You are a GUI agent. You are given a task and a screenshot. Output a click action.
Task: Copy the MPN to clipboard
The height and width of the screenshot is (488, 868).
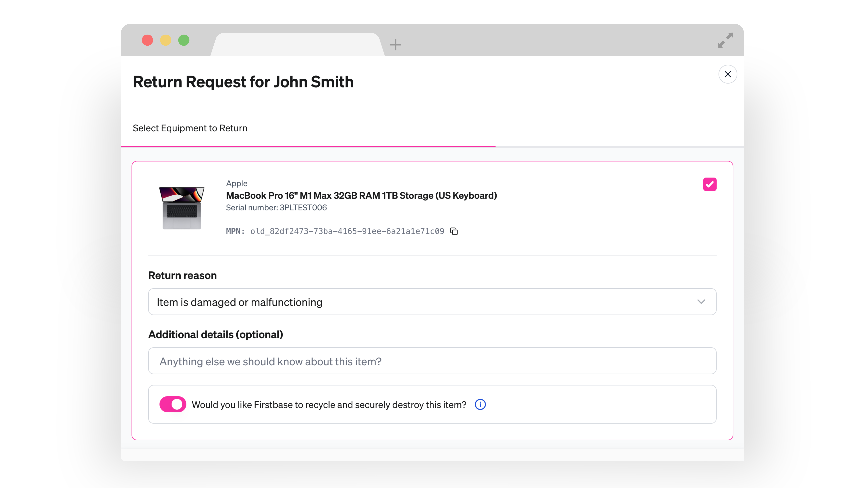[x=454, y=231]
